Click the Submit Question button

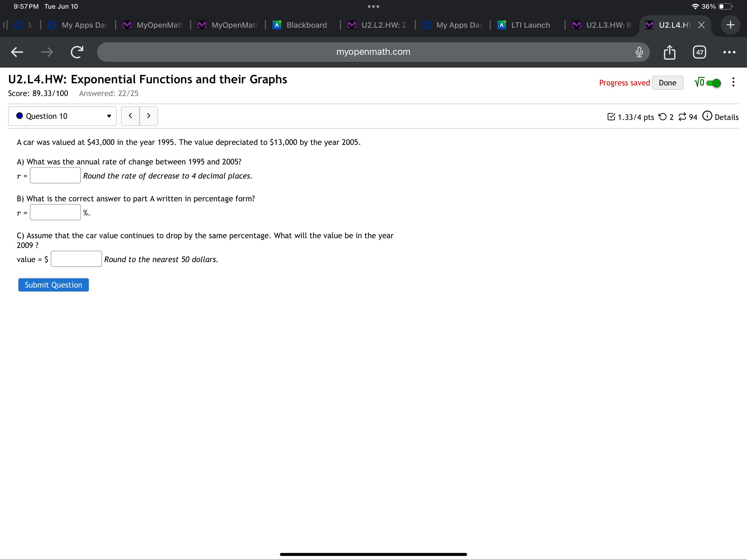tap(53, 285)
